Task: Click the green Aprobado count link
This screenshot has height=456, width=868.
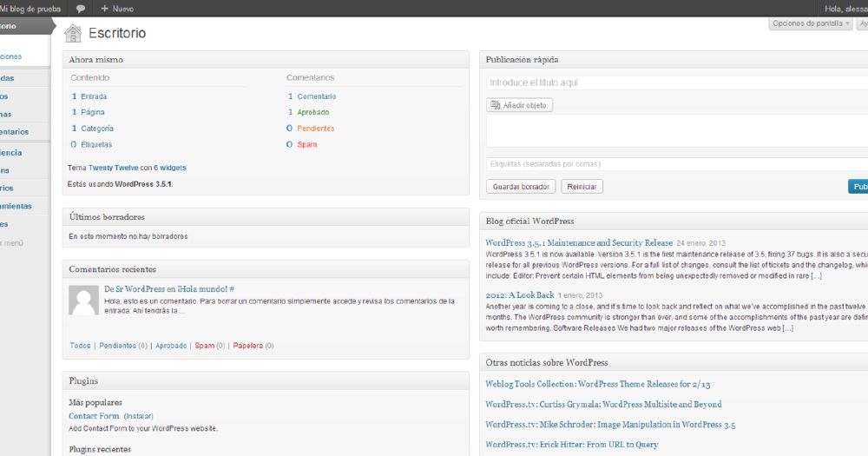Action: 308,112
